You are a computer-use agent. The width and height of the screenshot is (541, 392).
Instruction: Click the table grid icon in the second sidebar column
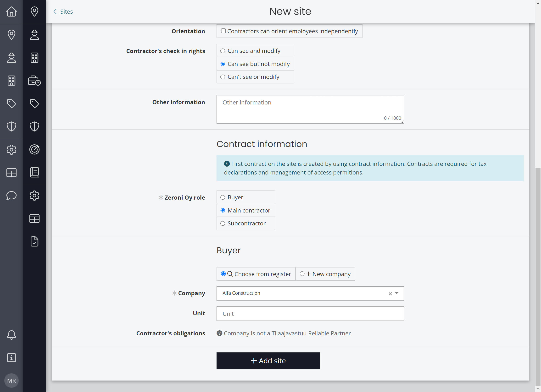(x=34, y=218)
